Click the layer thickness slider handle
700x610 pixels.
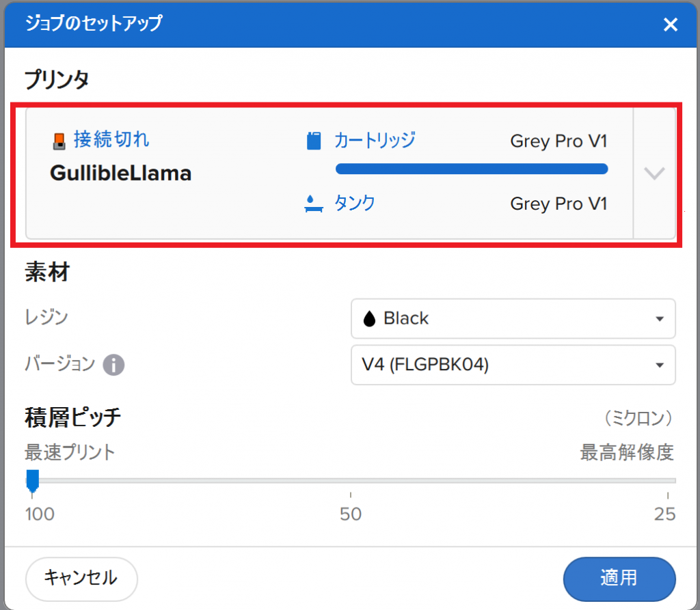click(32, 482)
